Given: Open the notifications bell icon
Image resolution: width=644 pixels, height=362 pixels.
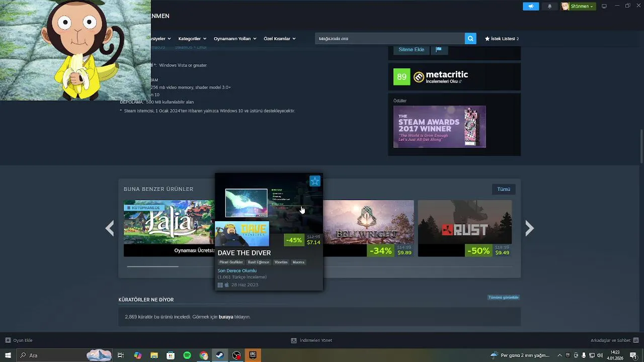Looking at the screenshot, I should point(549,6).
